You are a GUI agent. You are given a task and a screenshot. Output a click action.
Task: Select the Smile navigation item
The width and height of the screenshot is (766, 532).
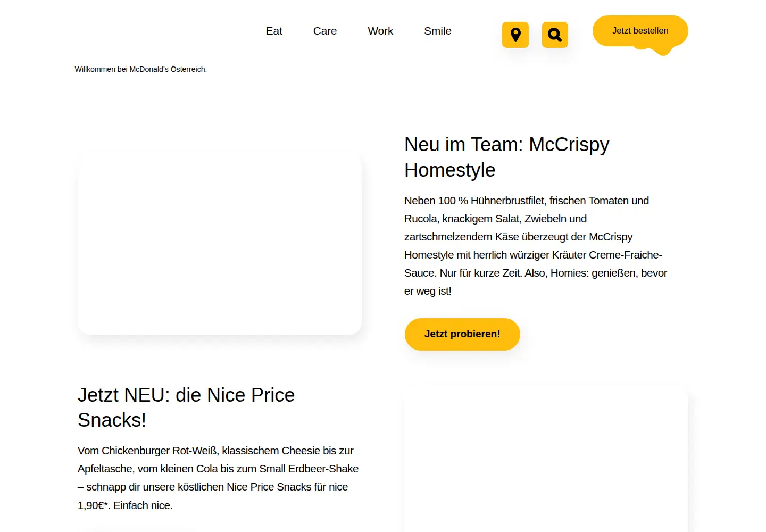[438, 31]
